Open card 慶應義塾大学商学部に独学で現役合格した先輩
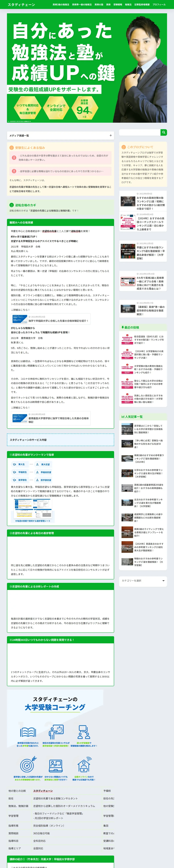This screenshot has width=174, height=868. tap(51, 418)
